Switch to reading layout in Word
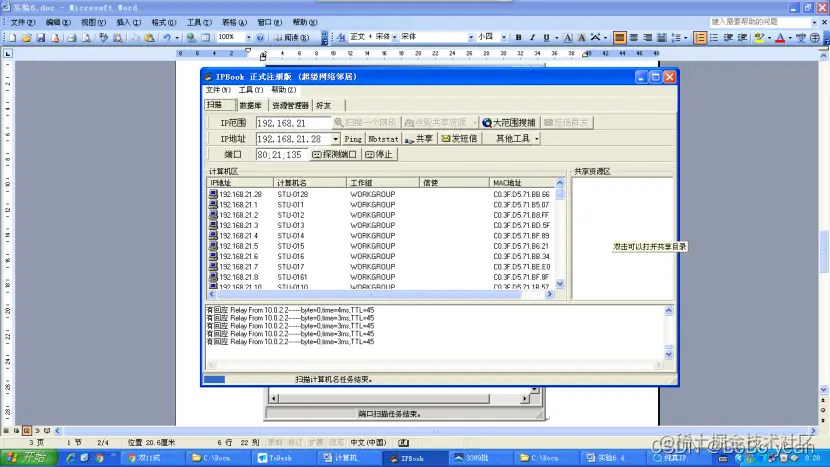830x467 pixels. (x=291, y=38)
